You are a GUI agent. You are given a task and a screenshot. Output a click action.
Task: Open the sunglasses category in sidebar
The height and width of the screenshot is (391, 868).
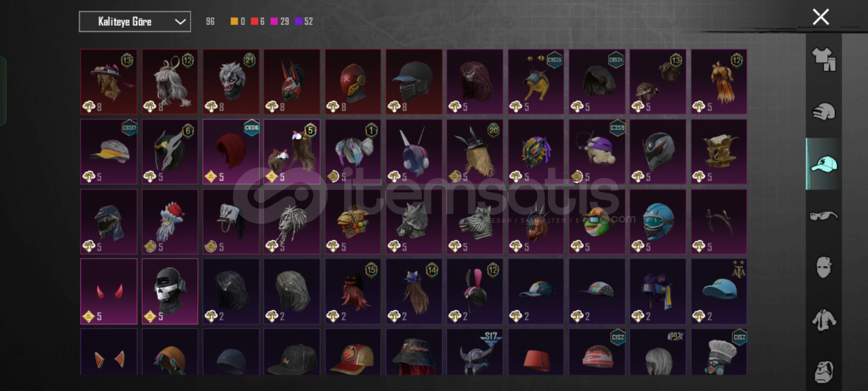coord(824,216)
